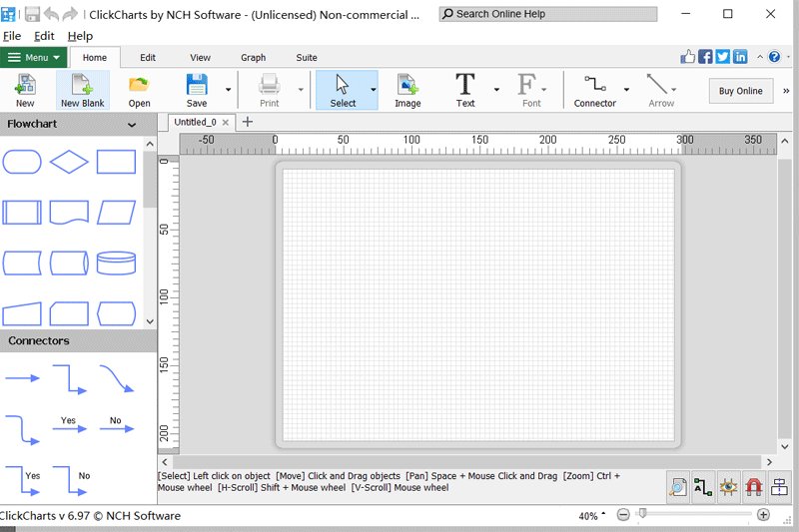The height and width of the screenshot is (532, 799).
Task: Expand the Save dropdown arrow
Action: (228, 90)
